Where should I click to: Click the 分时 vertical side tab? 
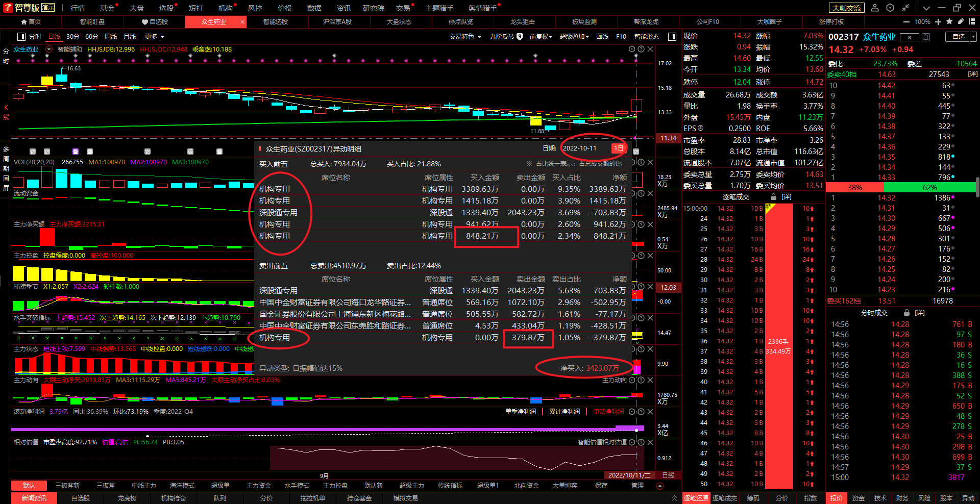pos(6,56)
